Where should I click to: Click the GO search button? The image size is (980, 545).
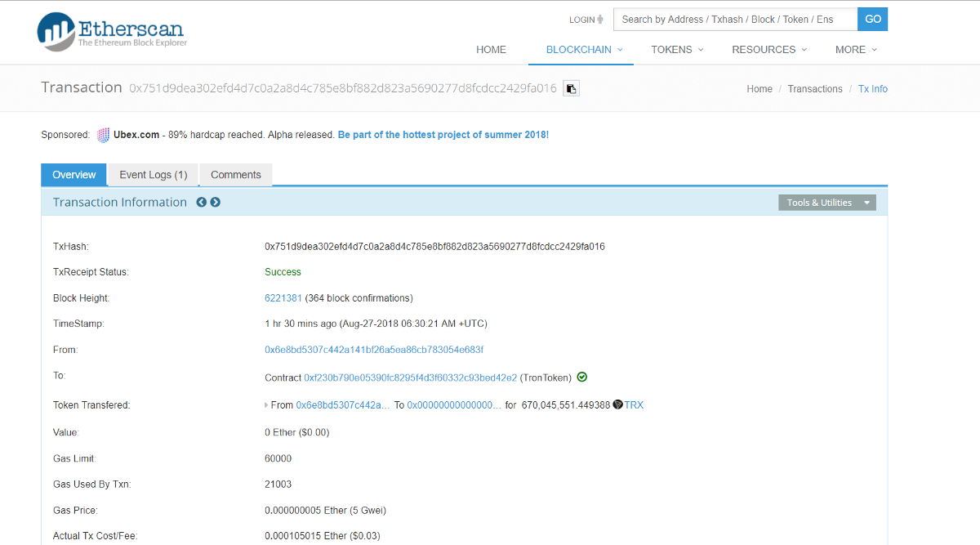(x=873, y=20)
